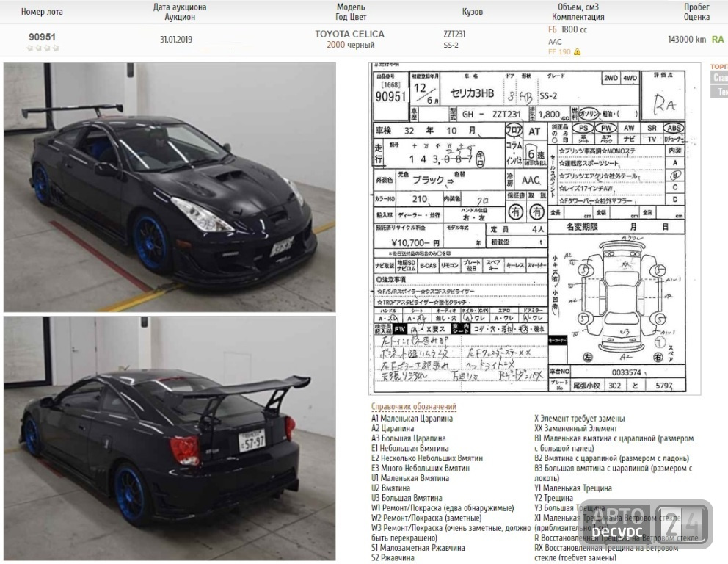Click legend row 'E1 Небольшая Вмятина'
Viewport: 728px width, 564px height.
410,448
